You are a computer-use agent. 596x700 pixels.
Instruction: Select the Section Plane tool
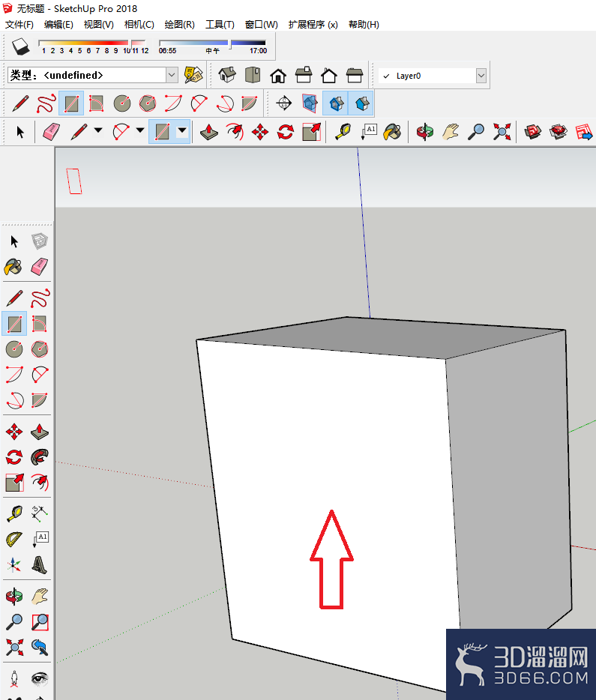tap(284, 103)
